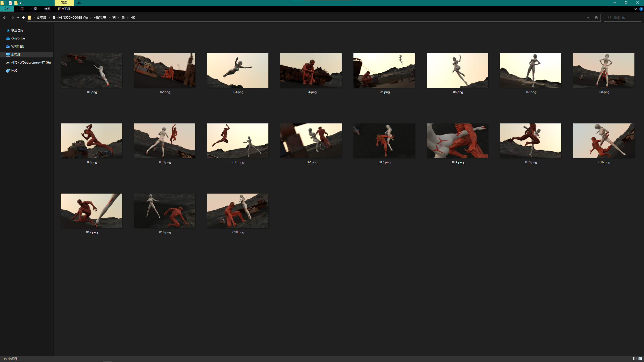Switch to details view in status bar

tap(635, 359)
